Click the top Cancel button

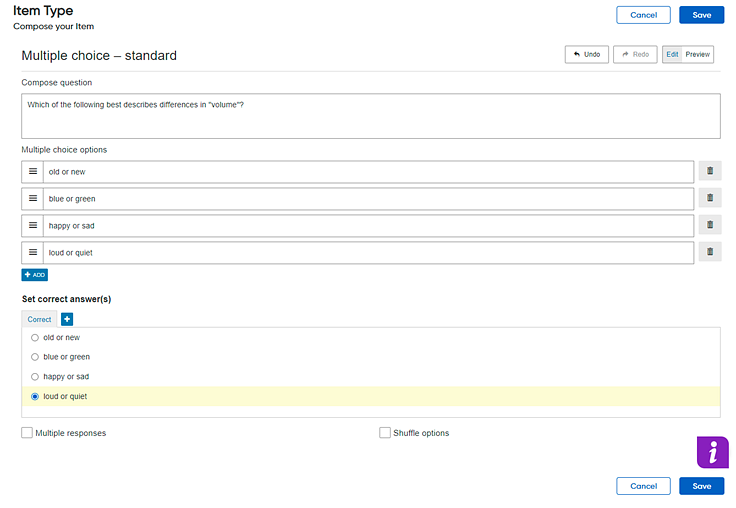click(643, 15)
